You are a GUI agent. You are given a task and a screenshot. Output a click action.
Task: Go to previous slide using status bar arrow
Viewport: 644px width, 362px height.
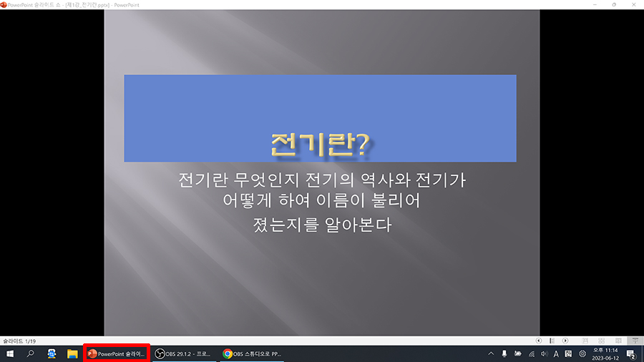tap(538, 341)
